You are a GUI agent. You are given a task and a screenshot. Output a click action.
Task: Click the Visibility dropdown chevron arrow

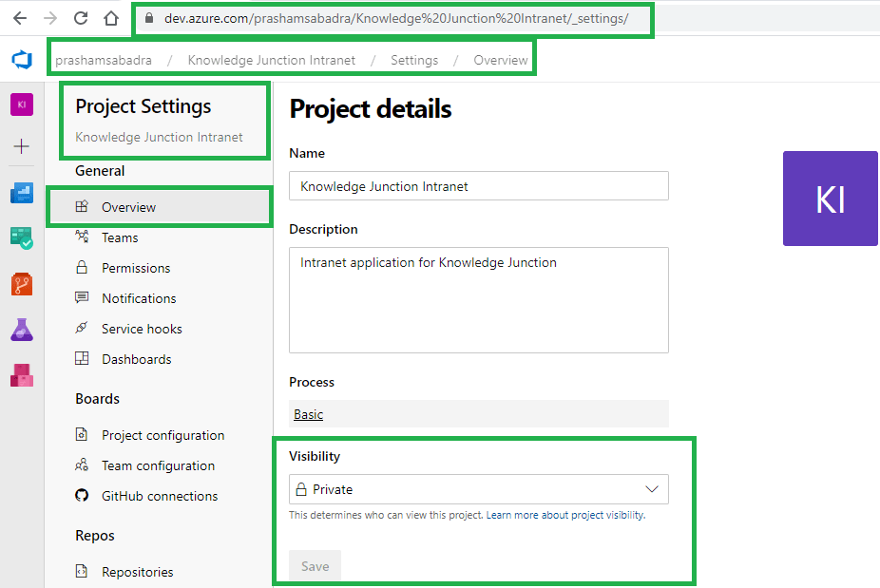tap(652, 489)
